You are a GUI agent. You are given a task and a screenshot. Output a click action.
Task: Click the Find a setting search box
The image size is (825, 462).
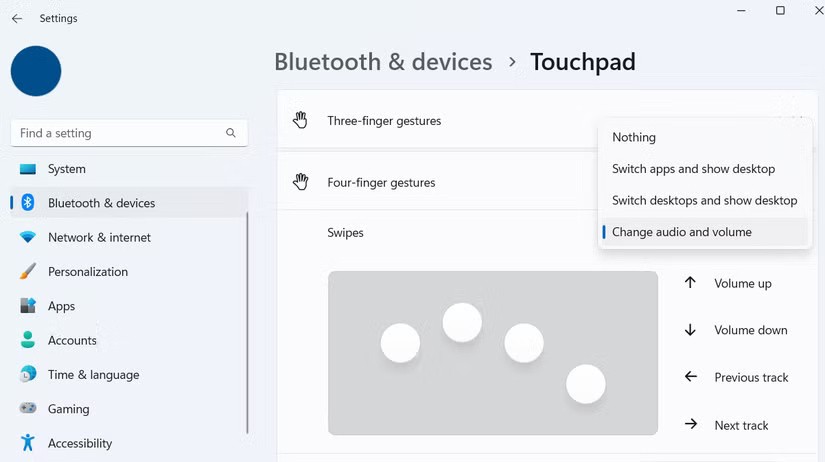point(115,133)
